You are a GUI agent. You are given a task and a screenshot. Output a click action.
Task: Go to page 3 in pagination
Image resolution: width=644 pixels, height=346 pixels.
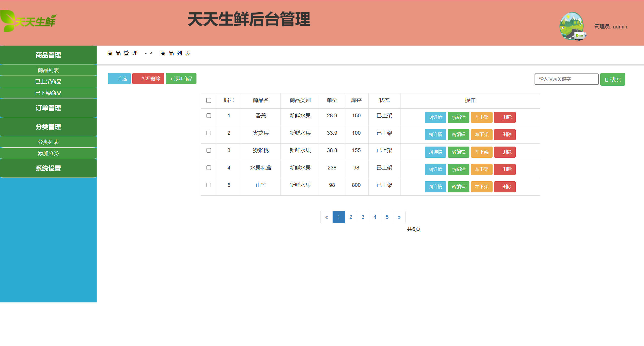pyautogui.click(x=363, y=217)
